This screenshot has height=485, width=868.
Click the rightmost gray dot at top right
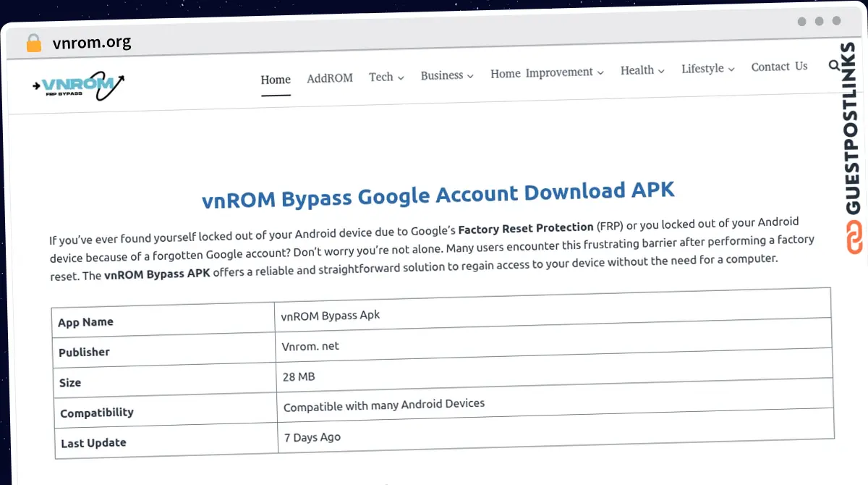(838, 22)
